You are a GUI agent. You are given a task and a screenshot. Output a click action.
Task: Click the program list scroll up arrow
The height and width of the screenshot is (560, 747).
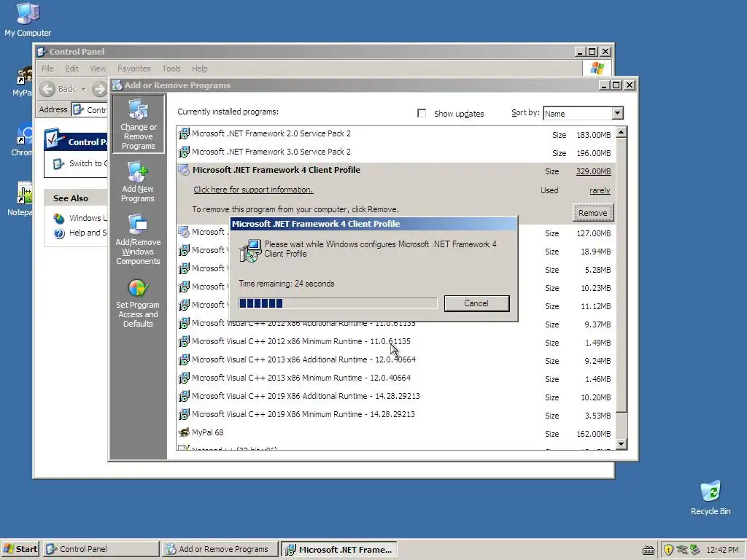click(622, 133)
